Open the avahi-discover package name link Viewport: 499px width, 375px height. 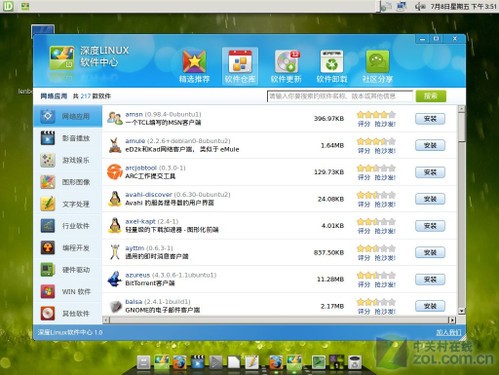[x=148, y=194]
